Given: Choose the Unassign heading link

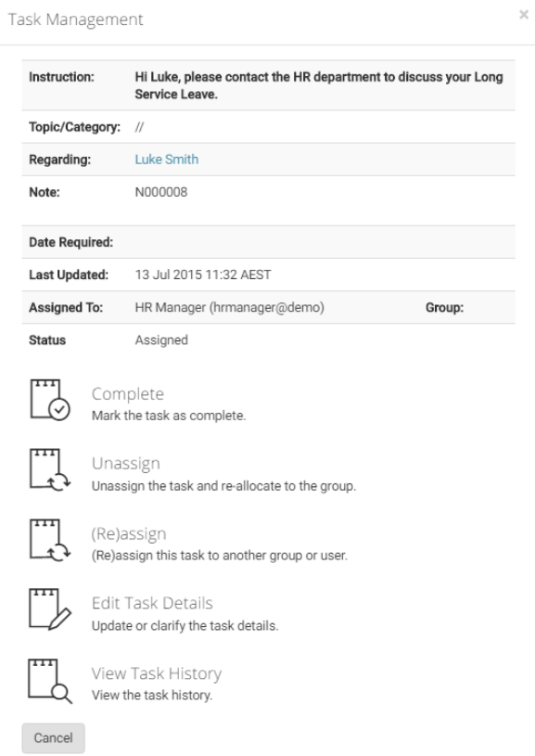Looking at the screenshot, I should [x=126, y=463].
